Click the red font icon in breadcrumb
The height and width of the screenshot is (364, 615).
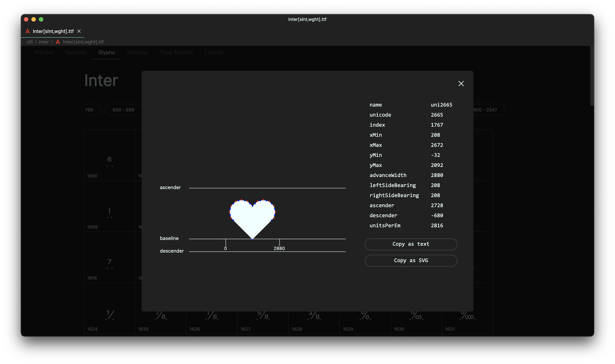pos(58,42)
